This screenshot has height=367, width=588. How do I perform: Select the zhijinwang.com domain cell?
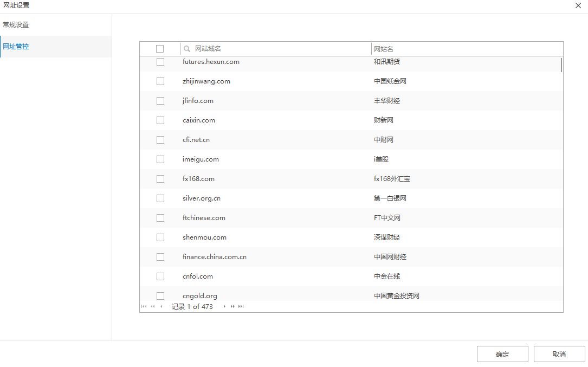click(x=206, y=81)
